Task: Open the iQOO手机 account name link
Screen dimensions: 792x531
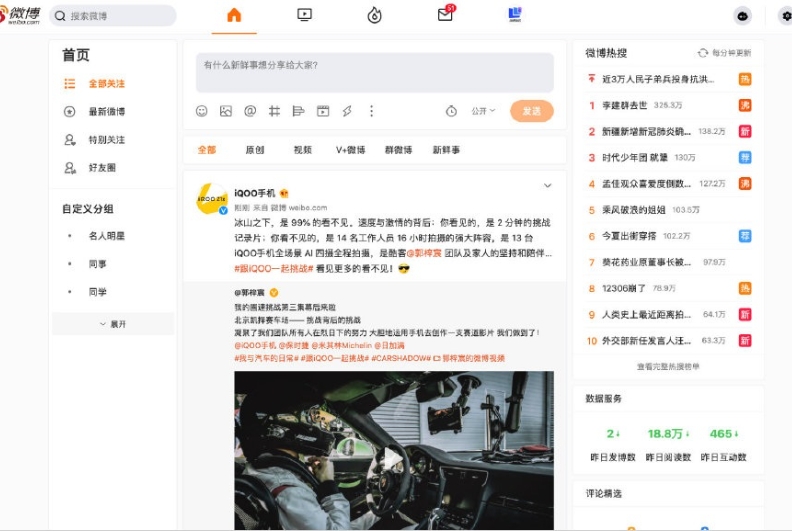Action: 255,194
